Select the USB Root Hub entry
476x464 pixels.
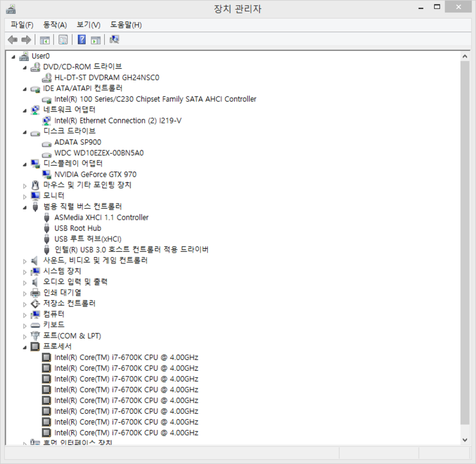[78, 228]
